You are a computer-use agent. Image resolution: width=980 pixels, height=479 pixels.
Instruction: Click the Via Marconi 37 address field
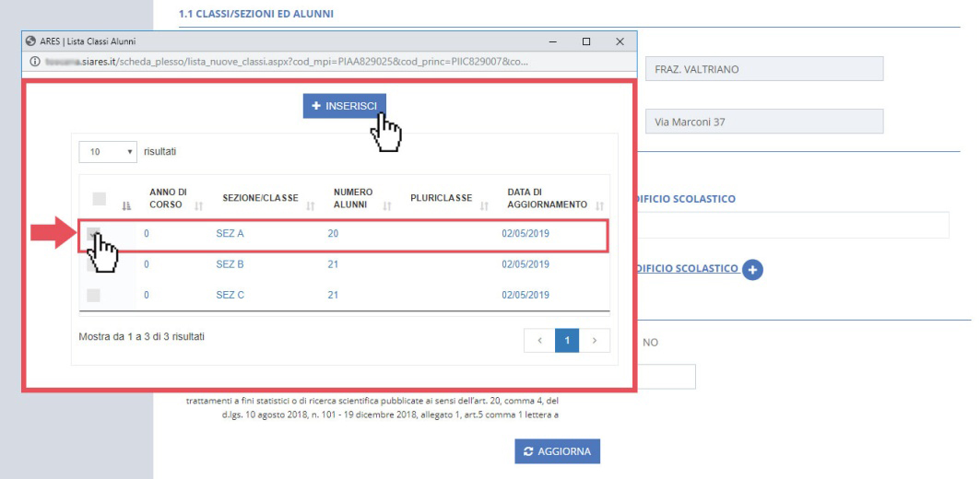pos(763,122)
